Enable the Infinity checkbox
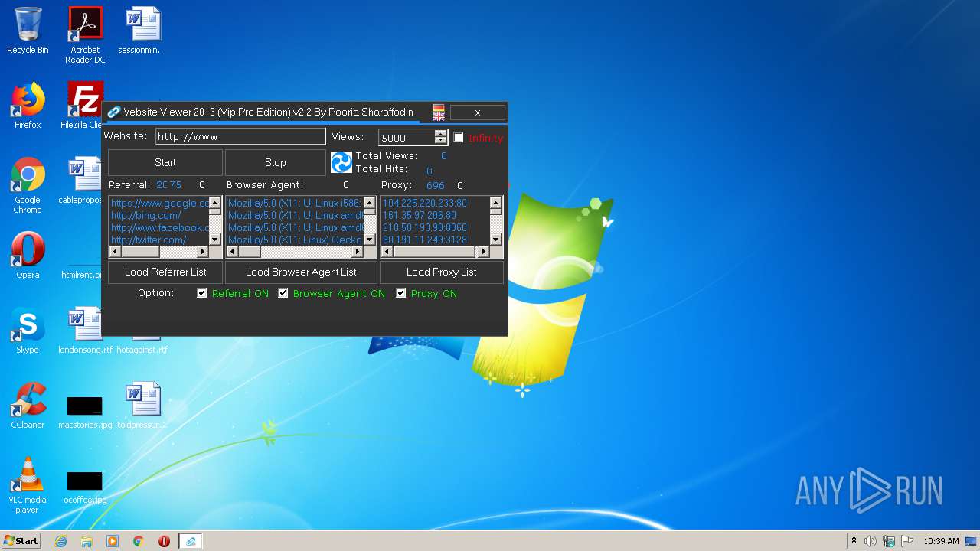The width and height of the screenshot is (980, 551). coord(459,138)
